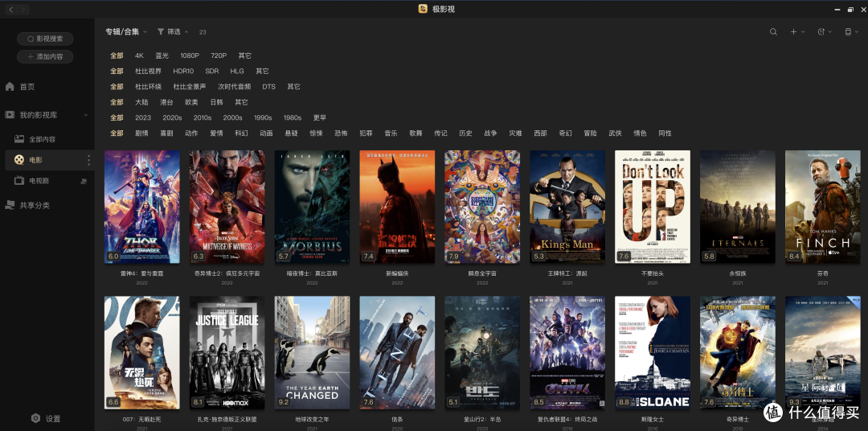Open the sort order dropdown icon
The width and height of the screenshot is (868, 431).
[825, 32]
